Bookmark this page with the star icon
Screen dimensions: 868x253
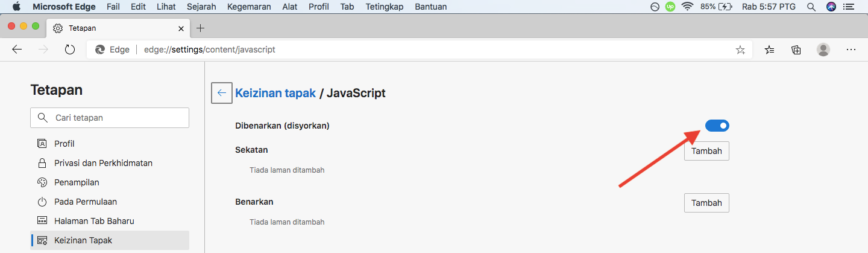(740, 50)
